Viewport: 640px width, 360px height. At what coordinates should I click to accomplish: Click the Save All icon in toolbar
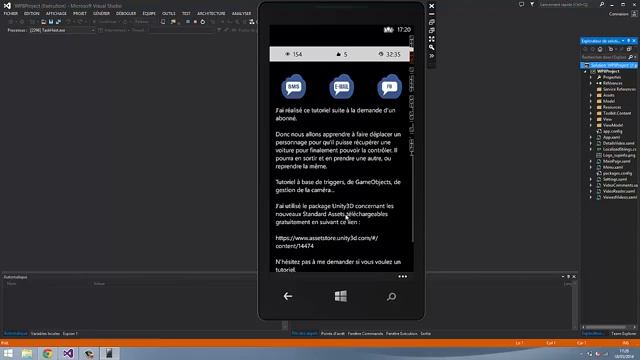58,22
